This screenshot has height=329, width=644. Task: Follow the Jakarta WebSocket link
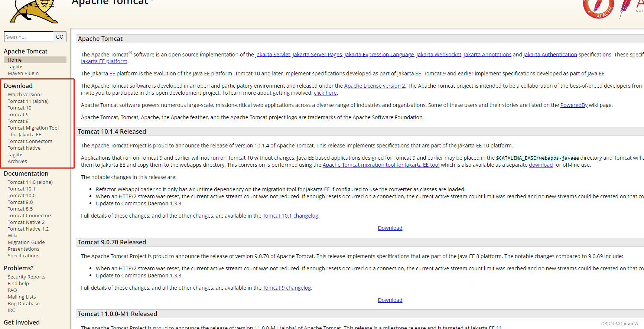tap(439, 54)
